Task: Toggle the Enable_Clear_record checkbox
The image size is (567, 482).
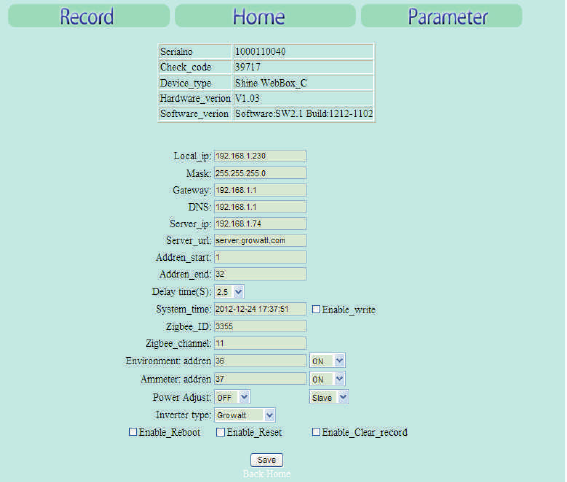Action: 316,432
